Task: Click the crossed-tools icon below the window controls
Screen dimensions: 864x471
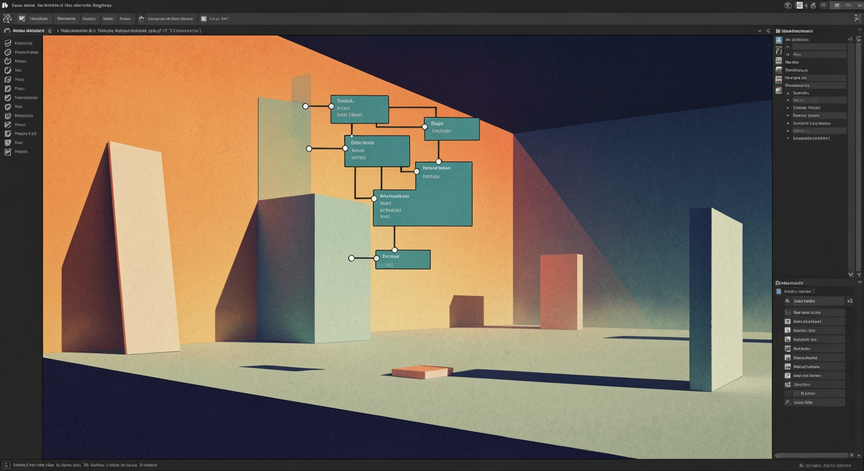Action: pyautogui.click(x=857, y=18)
